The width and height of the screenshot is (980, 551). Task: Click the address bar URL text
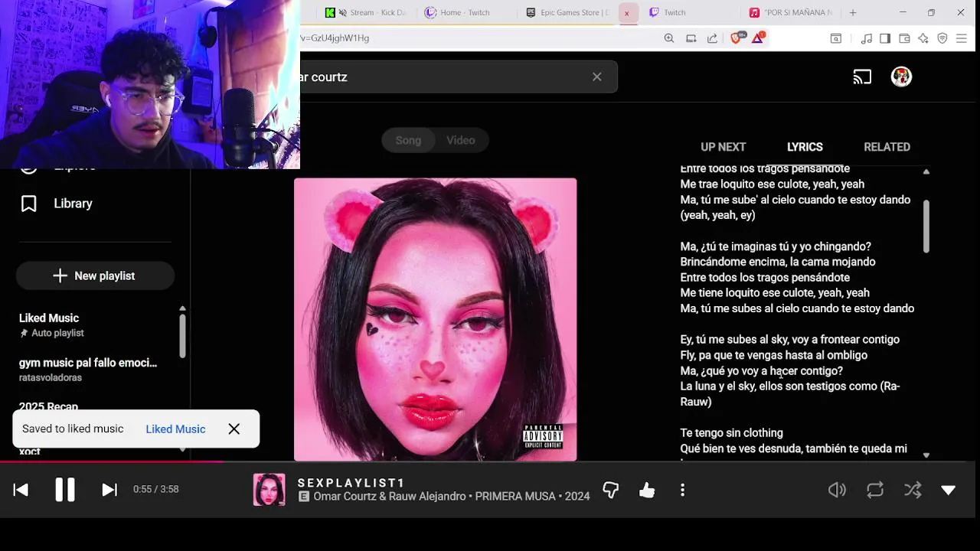(335, 38)
